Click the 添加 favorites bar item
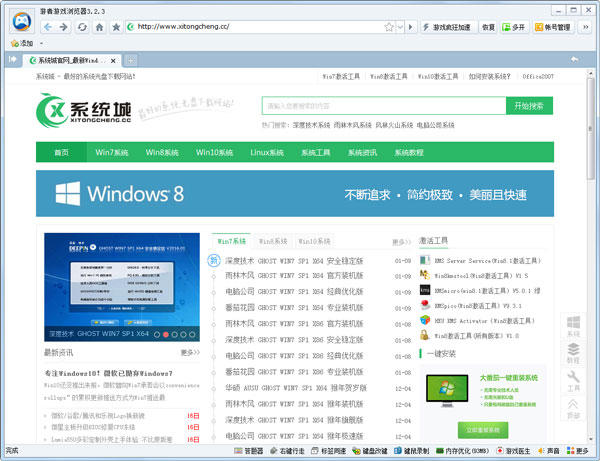 [22, 43]
